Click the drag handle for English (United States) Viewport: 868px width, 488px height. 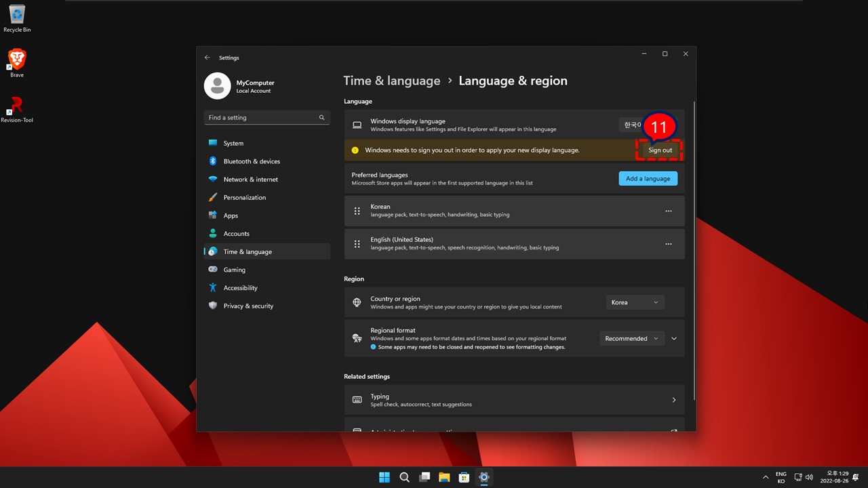(357, 244)
